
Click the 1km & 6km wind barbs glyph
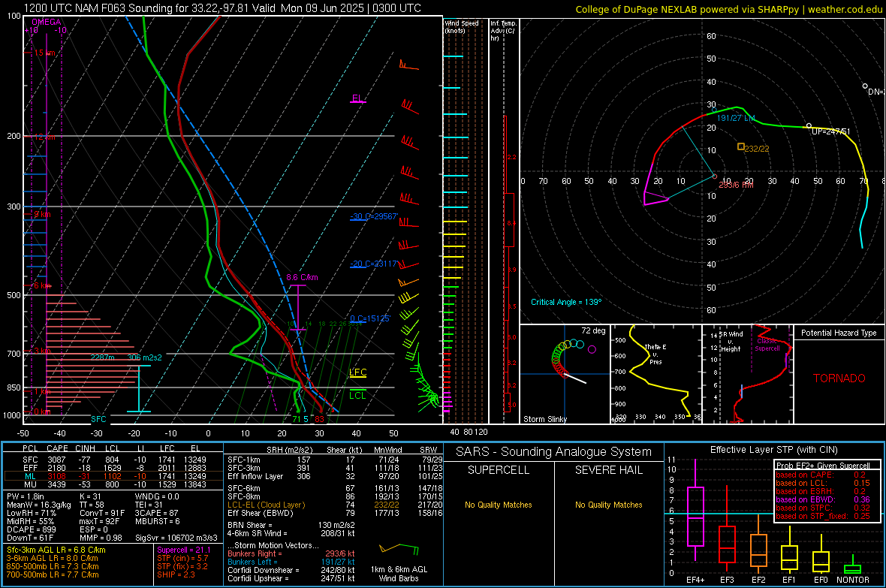[399, 549]
